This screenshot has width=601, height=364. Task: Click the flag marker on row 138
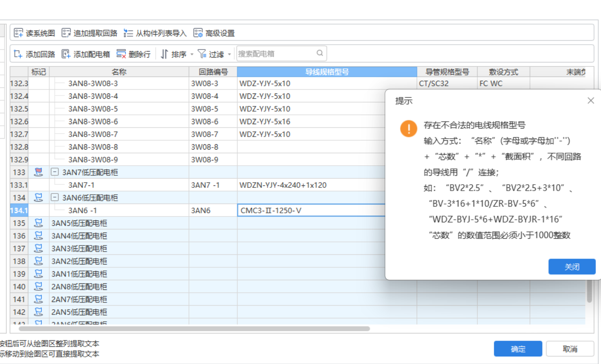[38, 261]
